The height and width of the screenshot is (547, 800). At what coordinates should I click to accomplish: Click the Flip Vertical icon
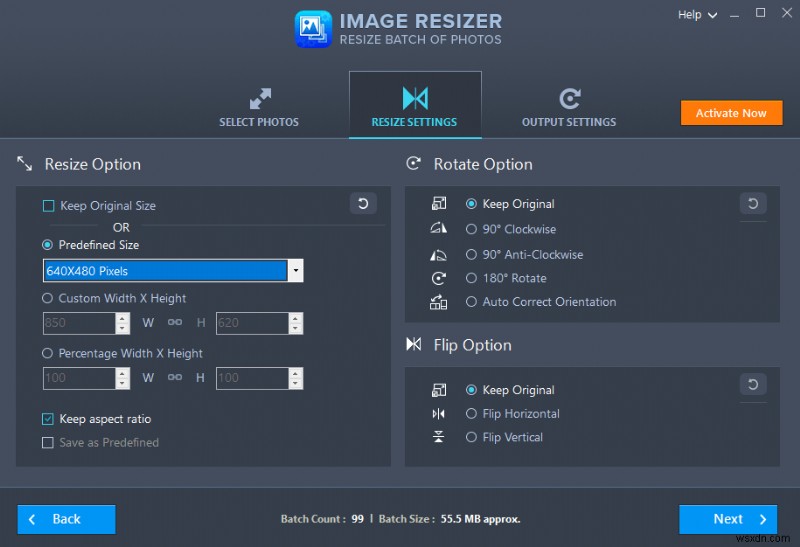439,437
